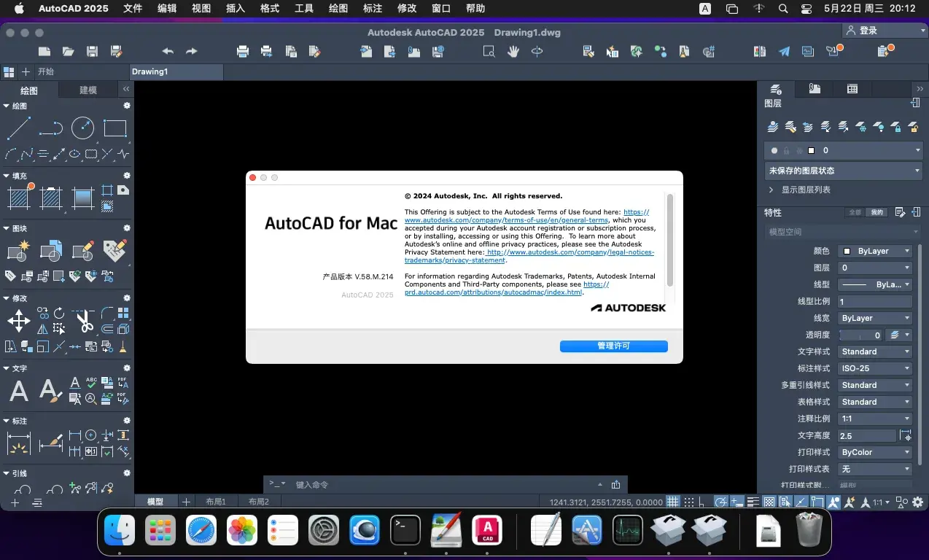
Task: Toggle transparency display in the status bar
Action: (769, 502)
